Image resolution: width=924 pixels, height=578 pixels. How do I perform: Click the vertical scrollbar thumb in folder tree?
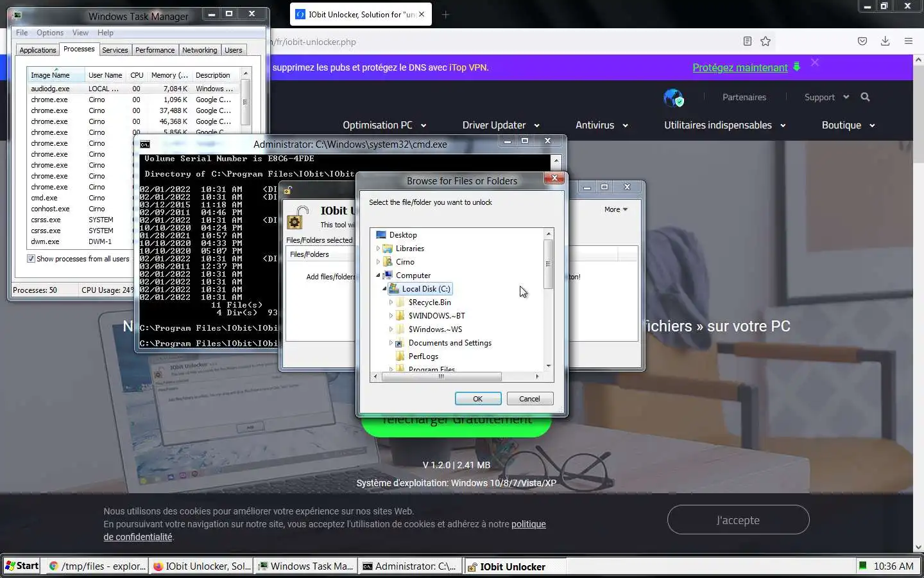tap(548, 265)
